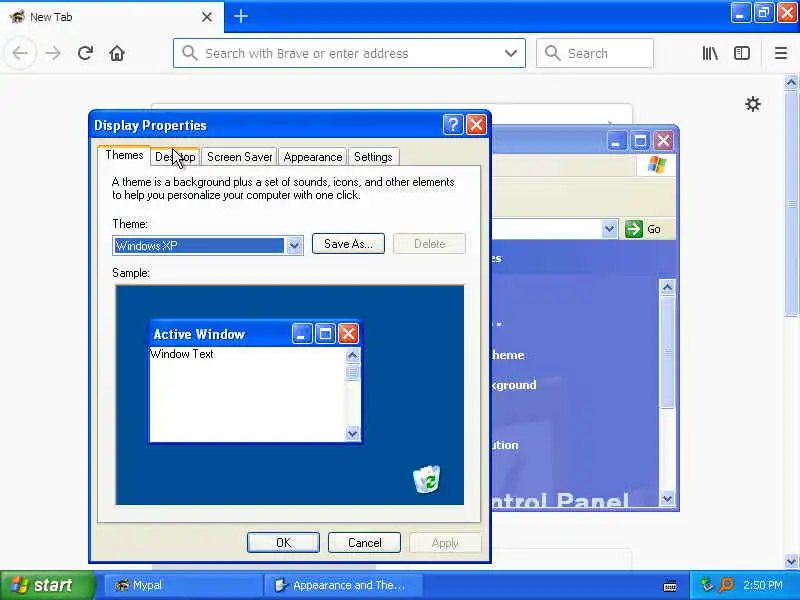The height and width of the screenshot is (600, 800).
Task: Switch to the Screen Saver tab
Action: [239, 157]
